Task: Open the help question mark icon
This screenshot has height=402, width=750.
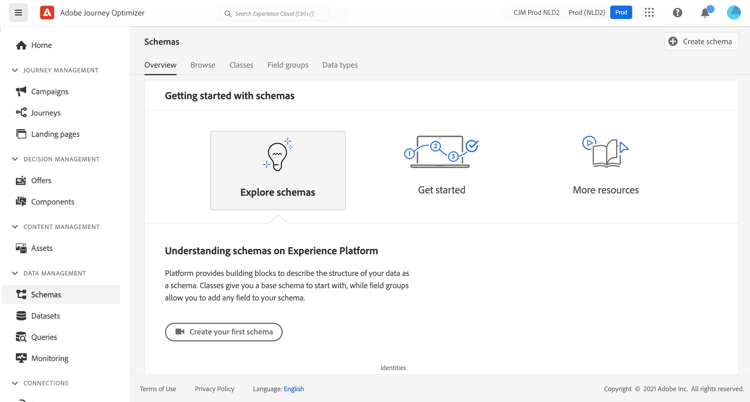Action: (x=677, y=13)
